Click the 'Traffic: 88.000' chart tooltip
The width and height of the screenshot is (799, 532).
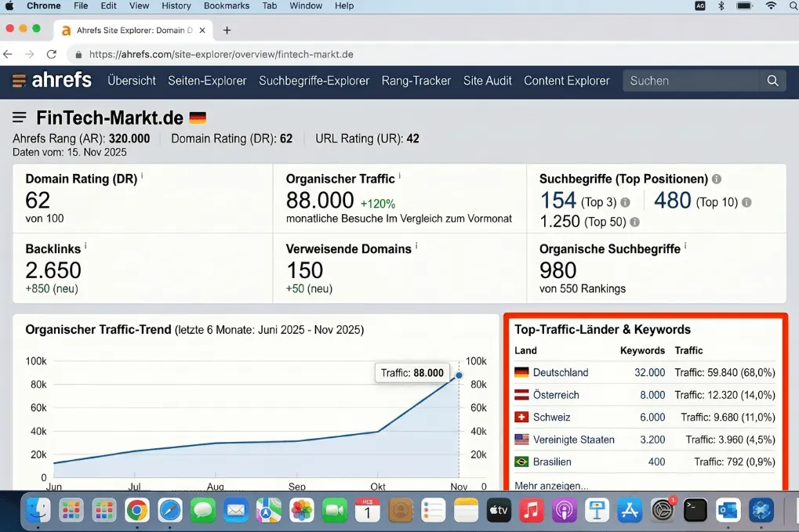click(412, 373)
